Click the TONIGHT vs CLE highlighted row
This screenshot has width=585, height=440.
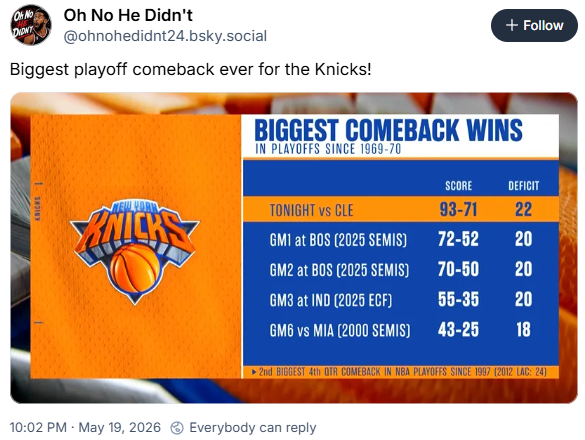(x=401, y=209)
